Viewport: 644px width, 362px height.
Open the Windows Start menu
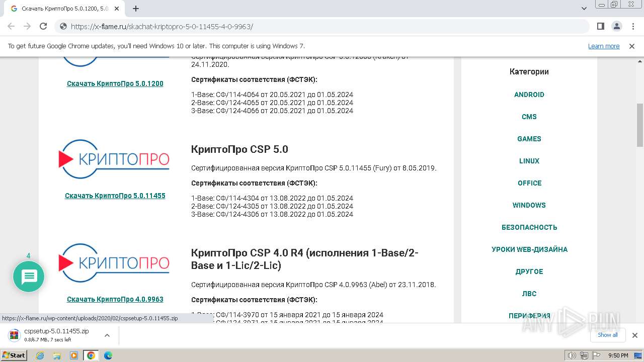point(14,355)
